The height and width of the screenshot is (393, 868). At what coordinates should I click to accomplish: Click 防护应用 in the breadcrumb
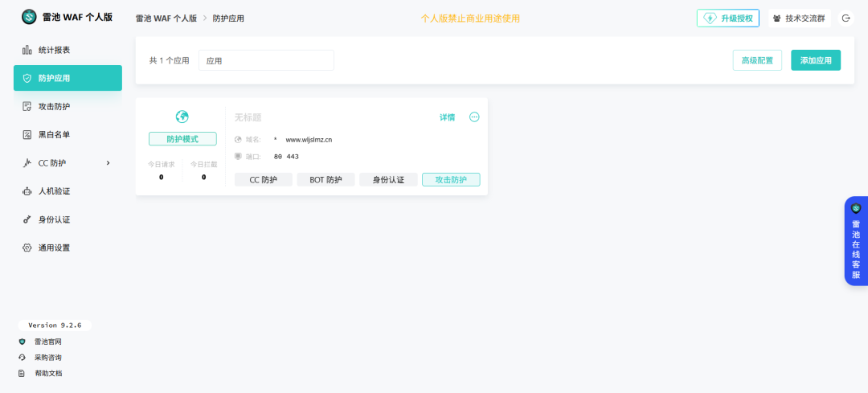[228, 18]
